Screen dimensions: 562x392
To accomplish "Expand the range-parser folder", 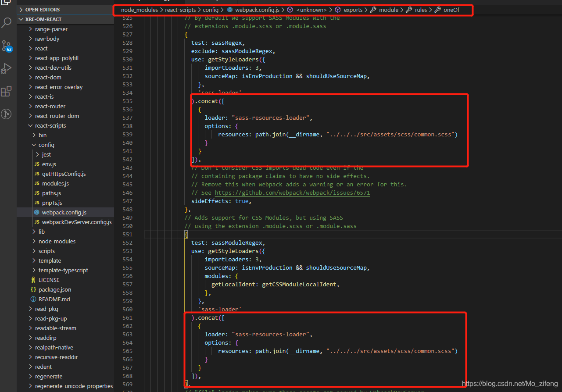I will [x=30, y=29].
